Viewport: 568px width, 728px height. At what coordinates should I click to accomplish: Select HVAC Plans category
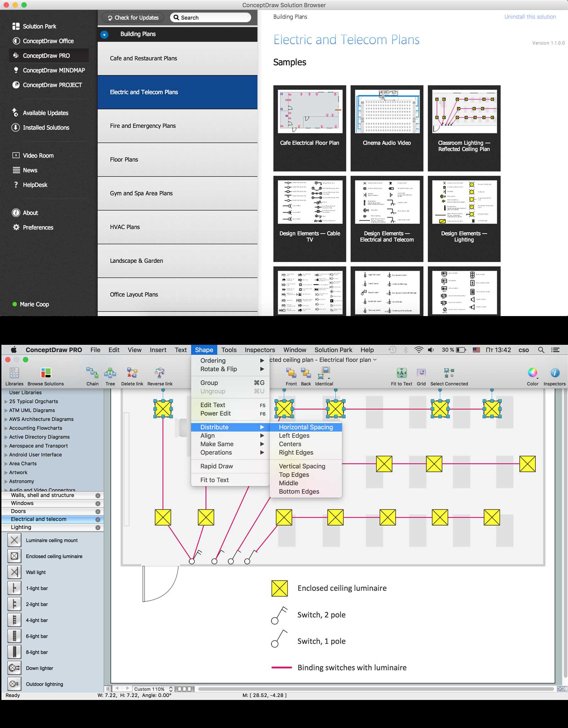(x=177, y=227)
